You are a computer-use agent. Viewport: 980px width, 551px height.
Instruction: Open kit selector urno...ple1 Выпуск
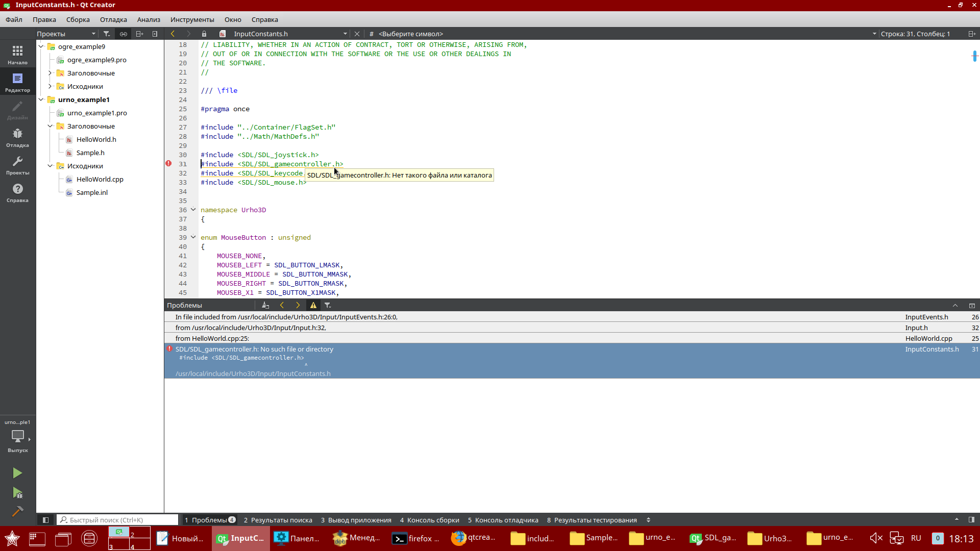[x=17, y=436]
